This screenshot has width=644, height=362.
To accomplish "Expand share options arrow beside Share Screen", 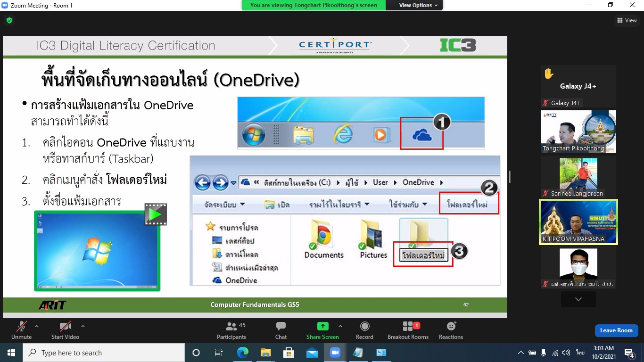I will click(340, 326).
